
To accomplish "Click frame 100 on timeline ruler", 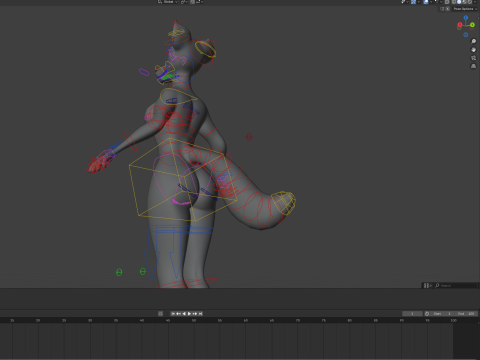I will [x=453, y=320].
